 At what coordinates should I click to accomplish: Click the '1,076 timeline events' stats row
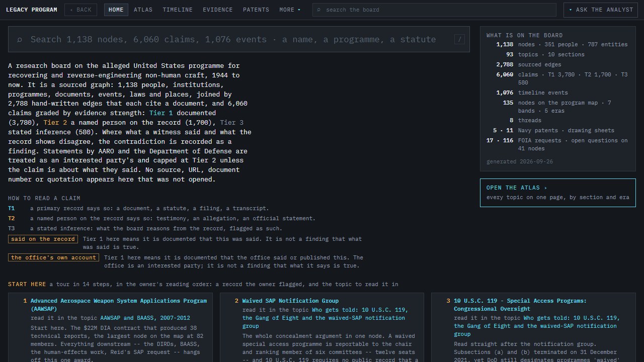(x=558, y=93)
